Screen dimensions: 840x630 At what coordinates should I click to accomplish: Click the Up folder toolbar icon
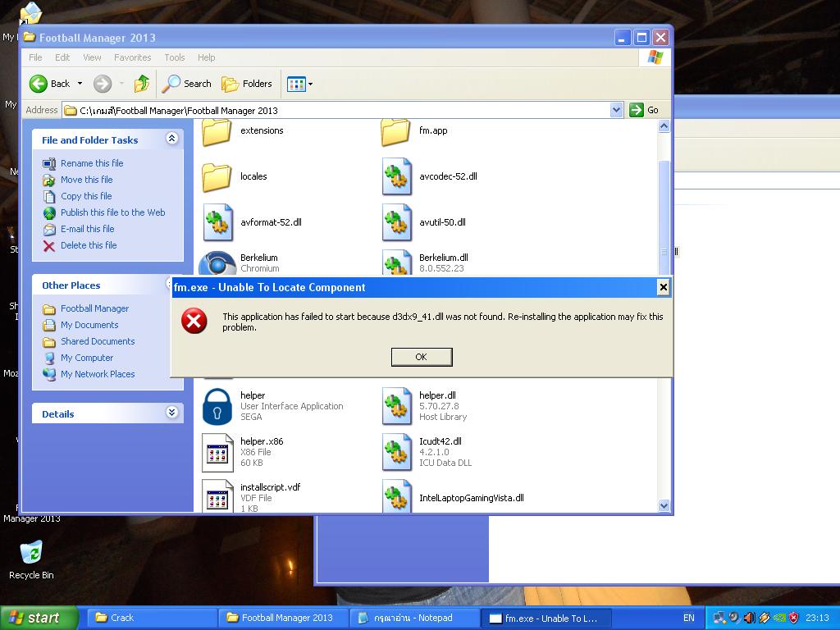pyautogui.click(x=142, y=84)
